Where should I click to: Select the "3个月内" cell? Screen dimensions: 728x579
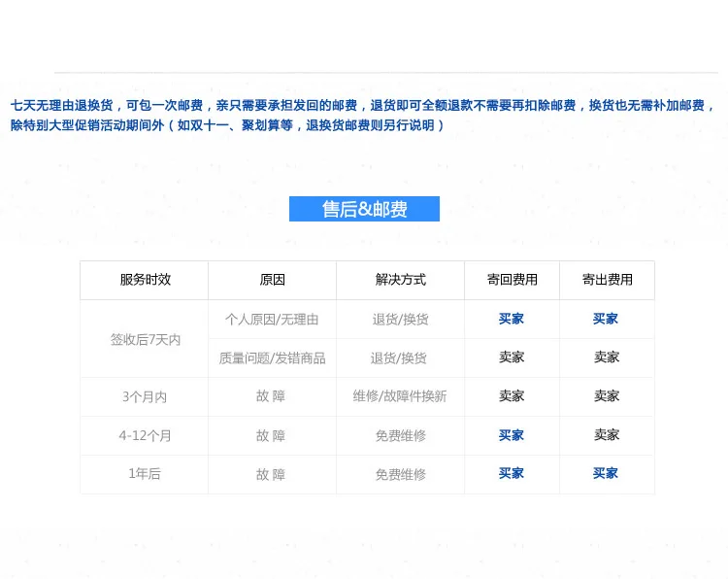pyautogui.click(x=145, y=396)
